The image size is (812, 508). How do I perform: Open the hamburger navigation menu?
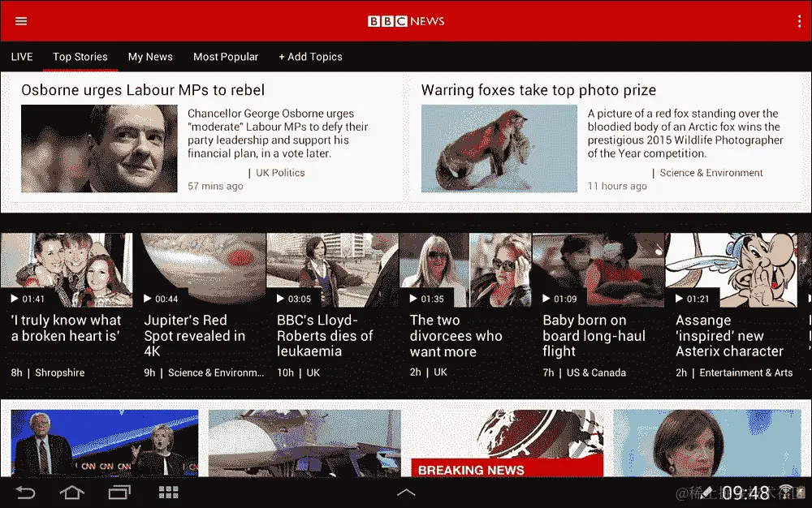tap(21, 21)
